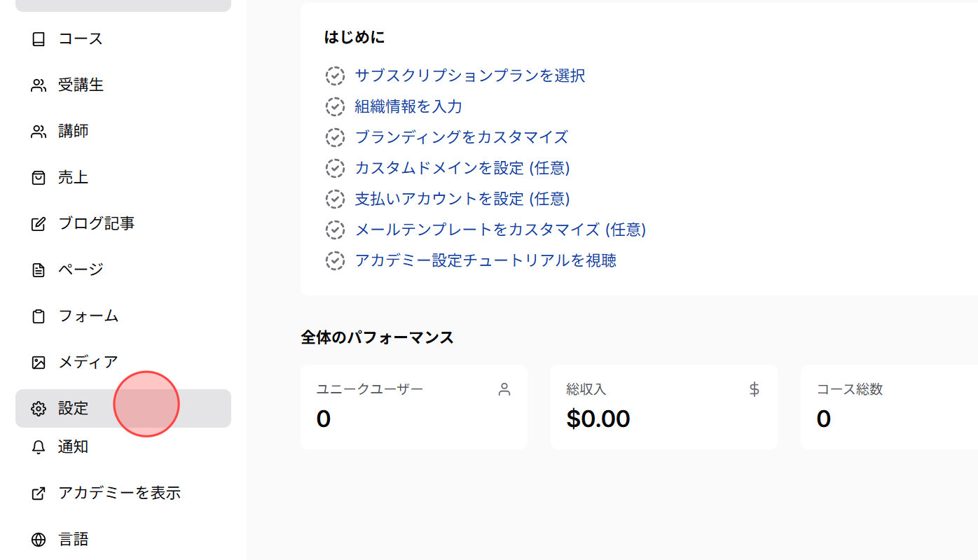
Task: Open the 講師 instructors icon
Action: click(39, 131)
